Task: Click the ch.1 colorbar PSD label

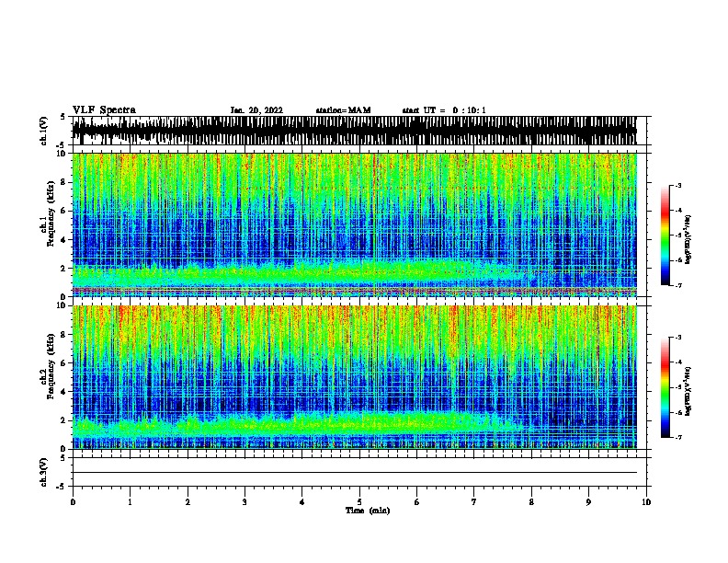Action: pos(688,239)
